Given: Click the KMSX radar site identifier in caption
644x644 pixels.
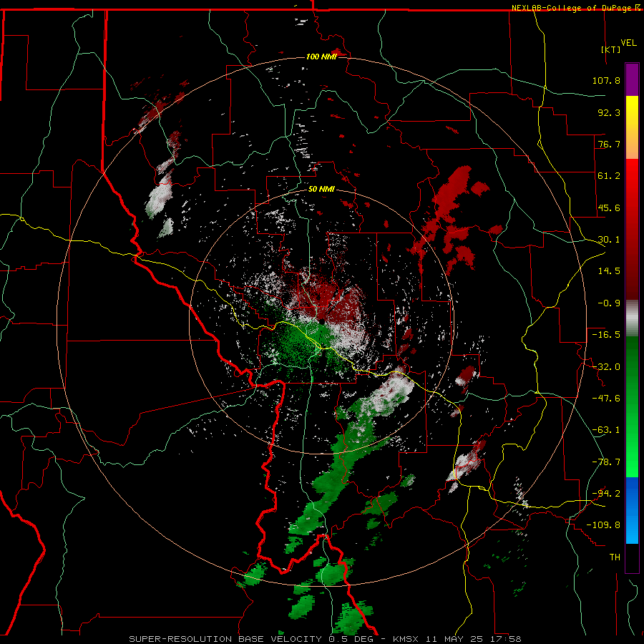Looking at the screenshot, I should coord(406,639).
